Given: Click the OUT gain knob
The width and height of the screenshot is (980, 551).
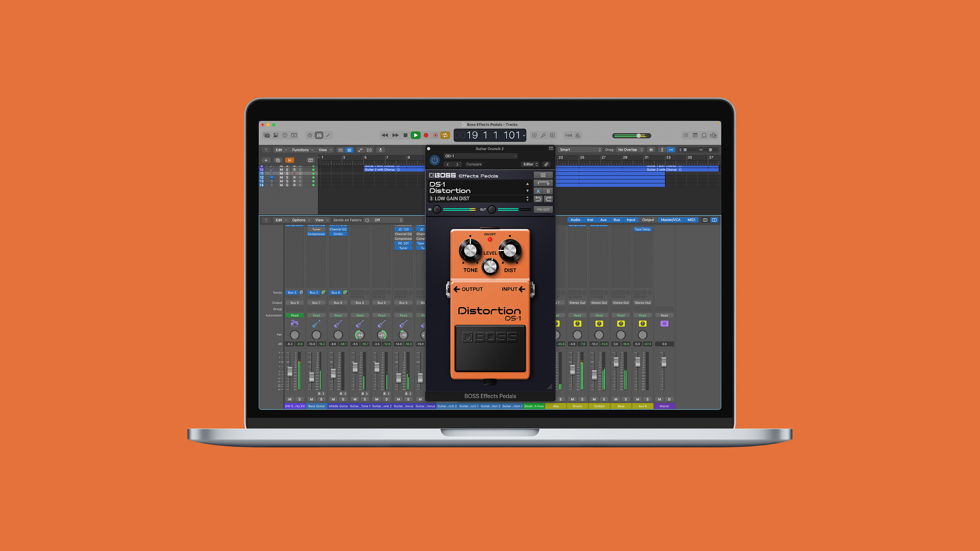Looking at the screenshot, I should pyautogui.click(x=492, y=209).
